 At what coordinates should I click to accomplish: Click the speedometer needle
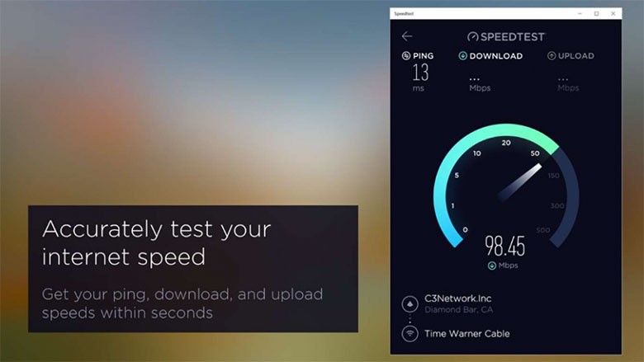tap(520, 181)
